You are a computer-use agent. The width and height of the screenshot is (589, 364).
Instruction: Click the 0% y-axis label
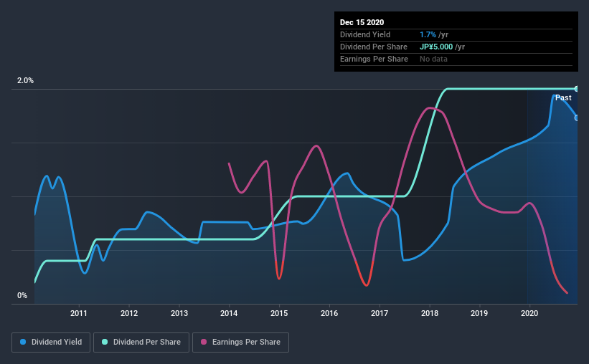[x=22, y=296]
